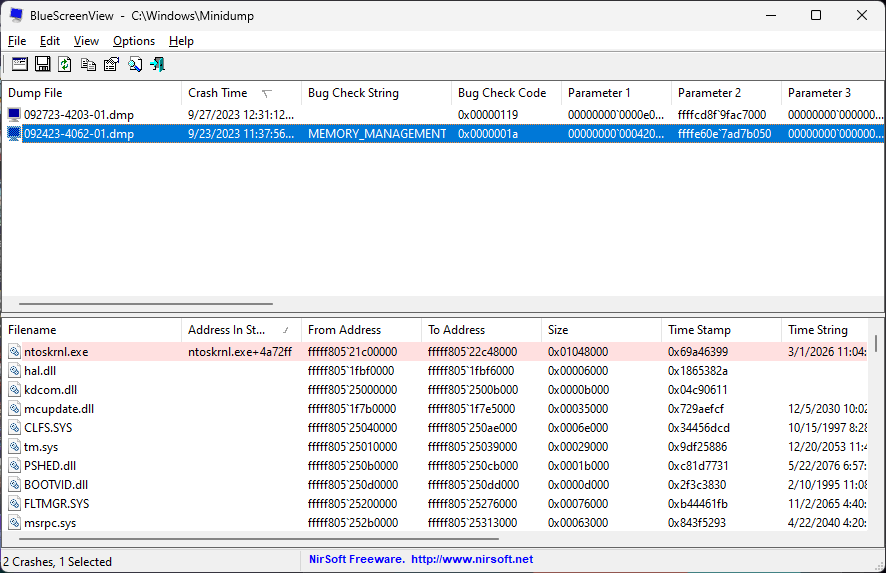Click the Exit door toolbar icon

157,64
